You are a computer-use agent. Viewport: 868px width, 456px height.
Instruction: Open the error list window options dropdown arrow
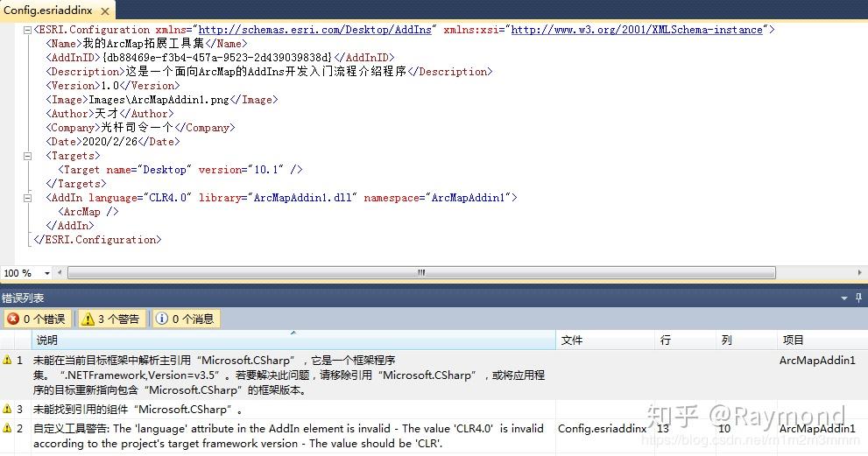[x=844, y=298]
